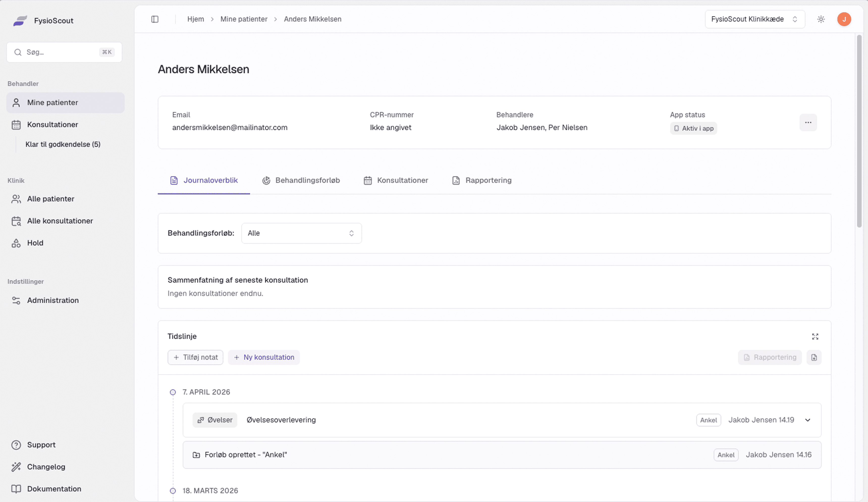
Task: Click the Aktiv i app status badge
Action: 693,128
